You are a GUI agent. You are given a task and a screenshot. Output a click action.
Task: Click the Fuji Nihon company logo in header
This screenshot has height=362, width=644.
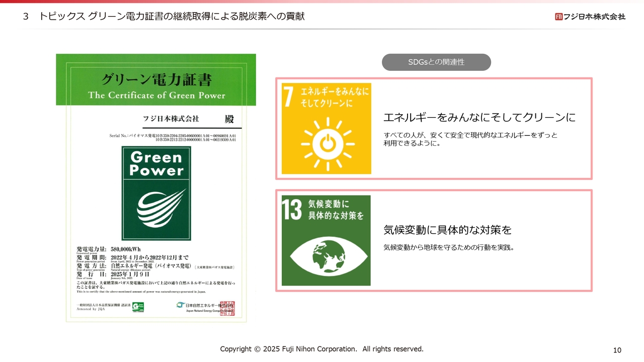point(590,17)
